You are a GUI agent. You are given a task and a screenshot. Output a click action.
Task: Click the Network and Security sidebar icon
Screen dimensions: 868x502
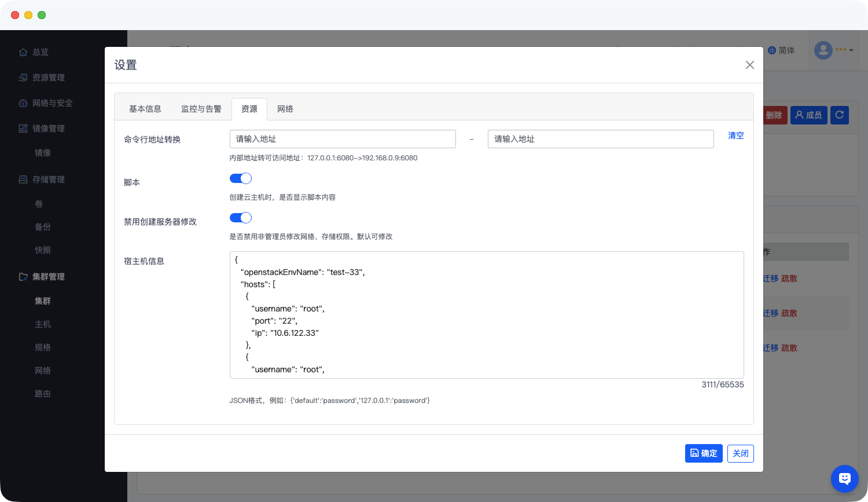[x=23, y=103]
